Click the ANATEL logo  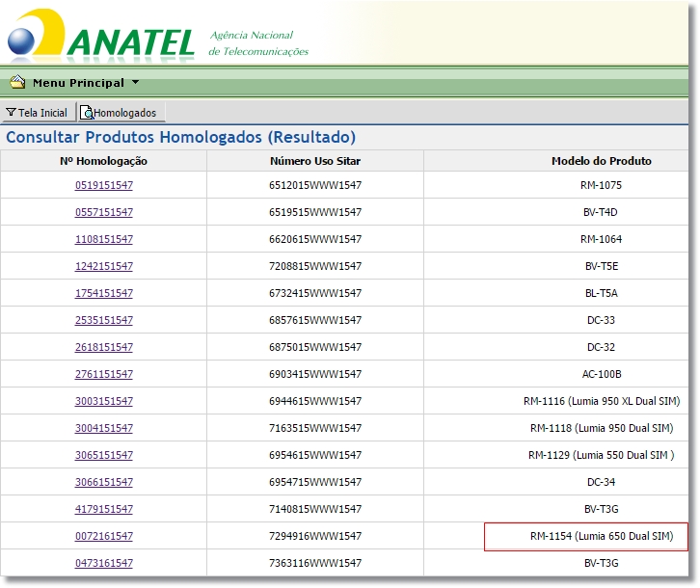click(x=101, y=37)
